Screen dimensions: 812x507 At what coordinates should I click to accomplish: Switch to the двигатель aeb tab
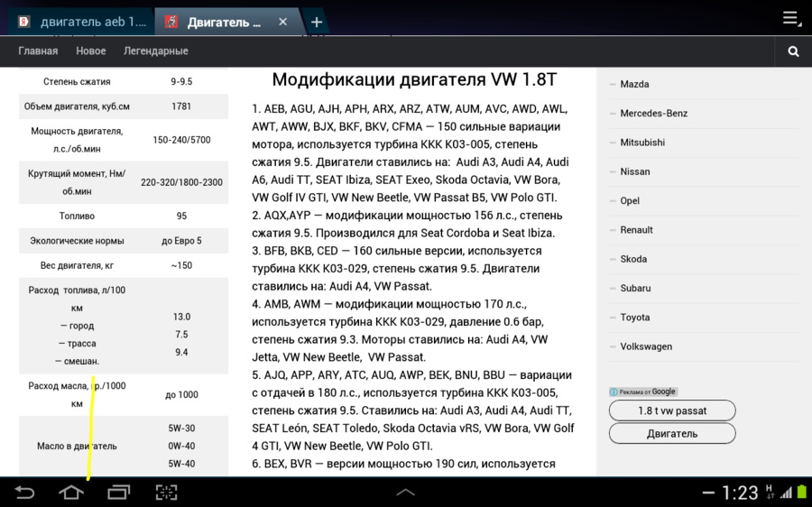click(83, 22)
